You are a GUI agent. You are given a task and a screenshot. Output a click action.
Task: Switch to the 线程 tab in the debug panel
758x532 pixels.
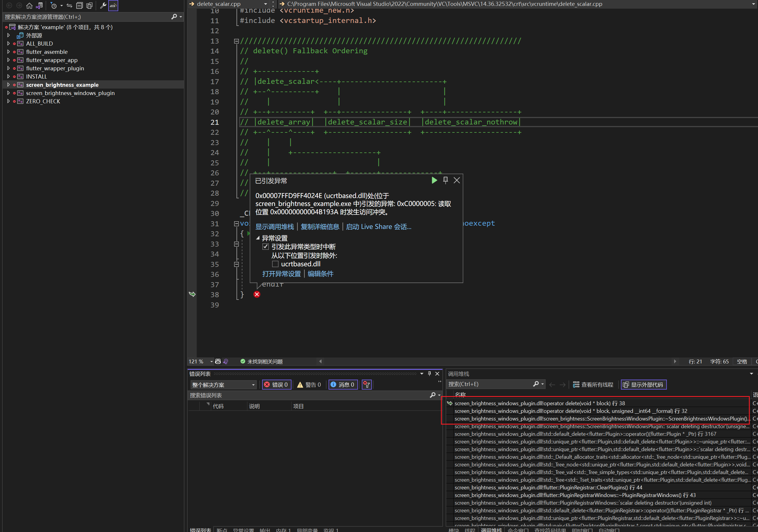pyautogui.click(x=470, y=530)
